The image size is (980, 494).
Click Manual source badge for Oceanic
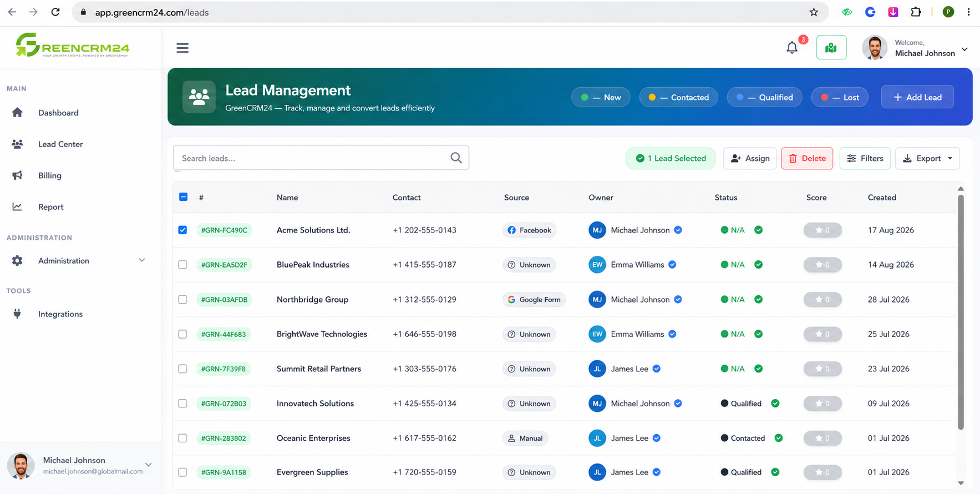click(x=525, y=438)
